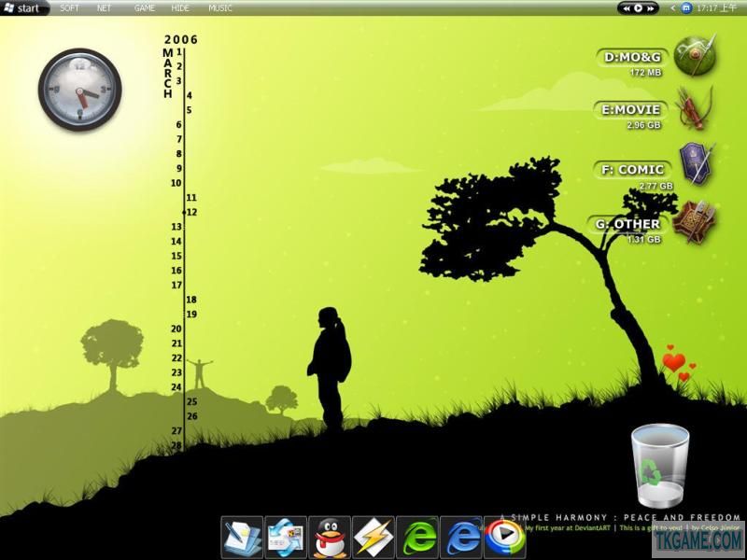Open the NET toolbar menu
This screenshot has height=560, width=747.
pyautogui.click(x=104, y=8)
